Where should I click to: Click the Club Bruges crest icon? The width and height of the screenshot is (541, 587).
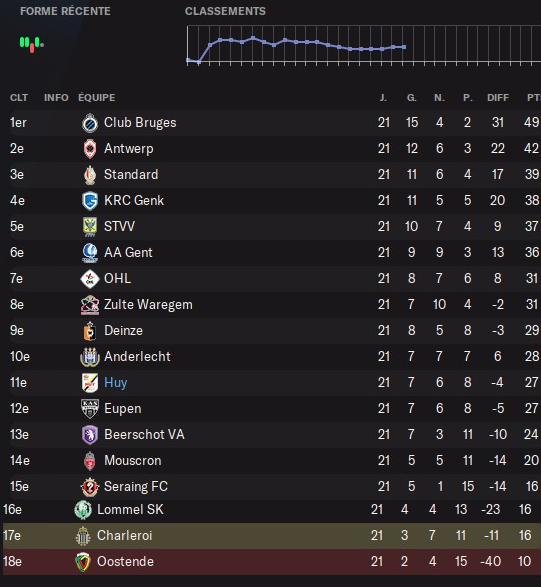point(90,123)
